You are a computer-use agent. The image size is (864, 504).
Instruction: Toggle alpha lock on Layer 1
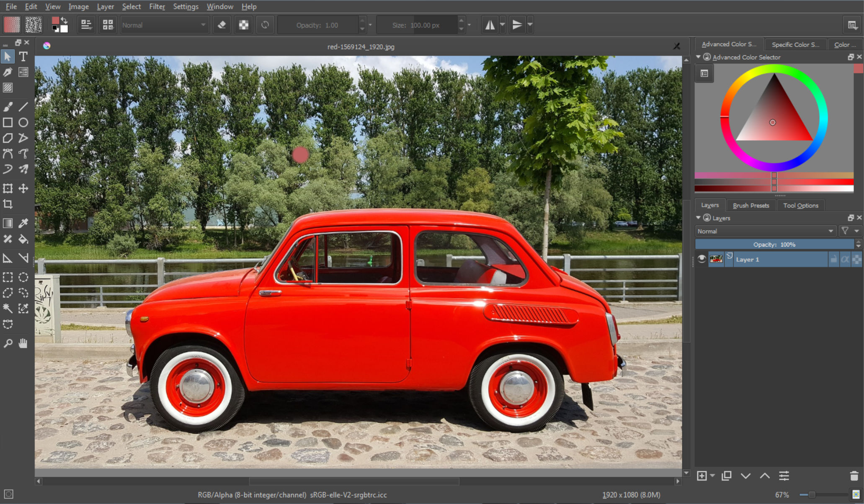856,260
